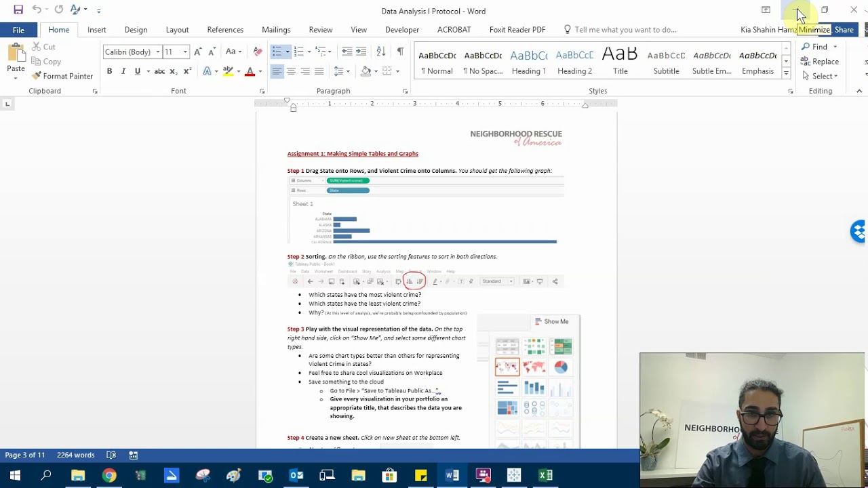
Task: Open the Paste options dropdown
Action: tap(16, 77)
